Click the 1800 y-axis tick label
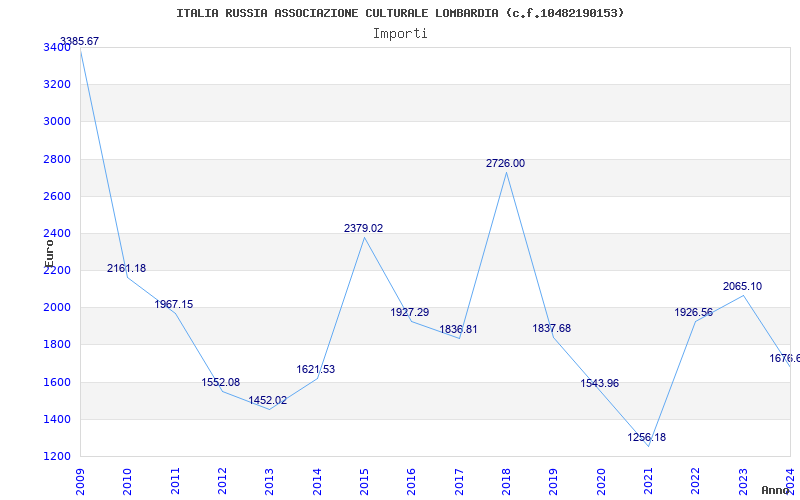The height and width of the screenshot is (500, 800). click(57, 345)
